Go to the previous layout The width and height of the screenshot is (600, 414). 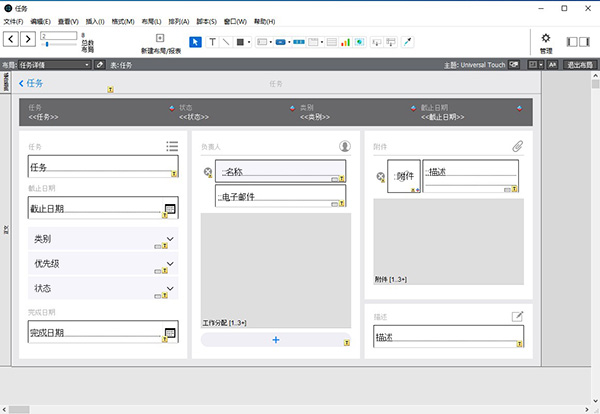[11, 39]
